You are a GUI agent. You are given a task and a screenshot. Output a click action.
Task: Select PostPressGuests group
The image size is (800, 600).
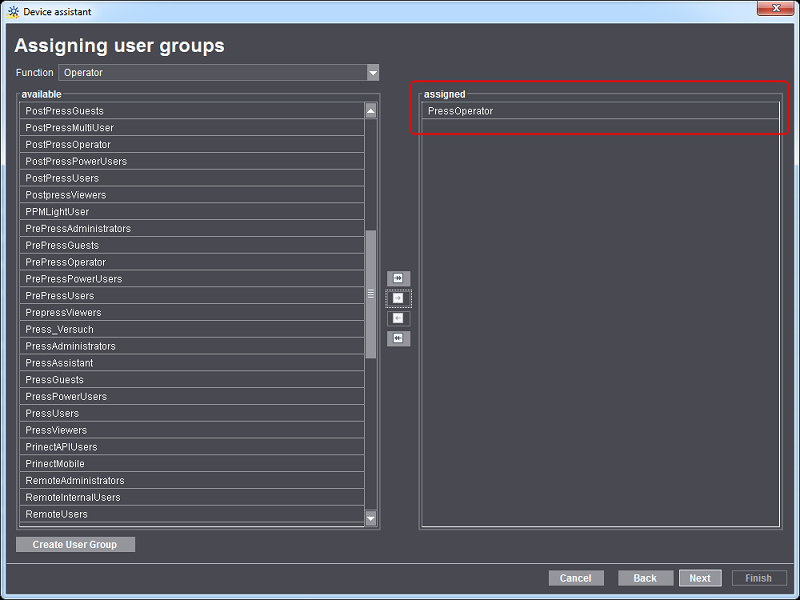click(x=190, y=111)
